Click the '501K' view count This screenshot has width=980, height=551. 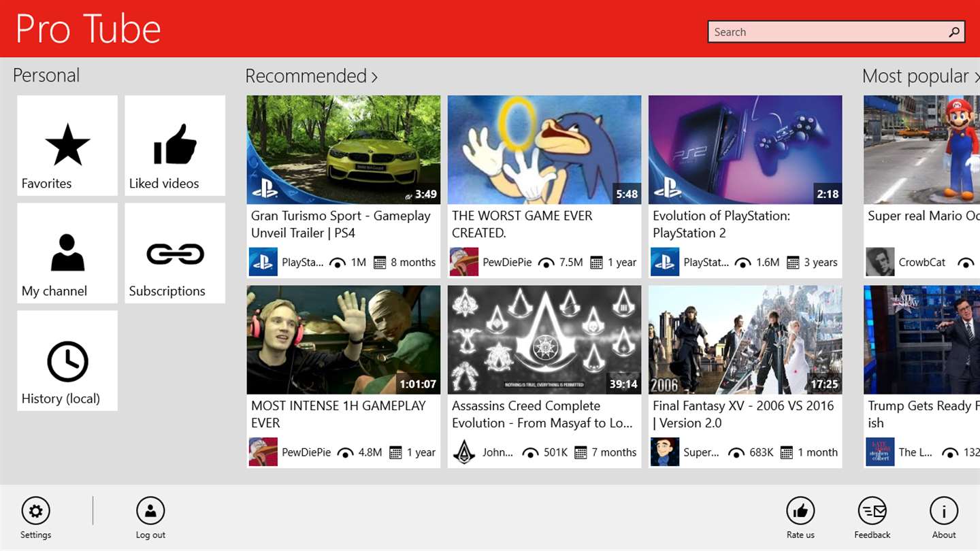pyautogui.click(x=555, y=452)
